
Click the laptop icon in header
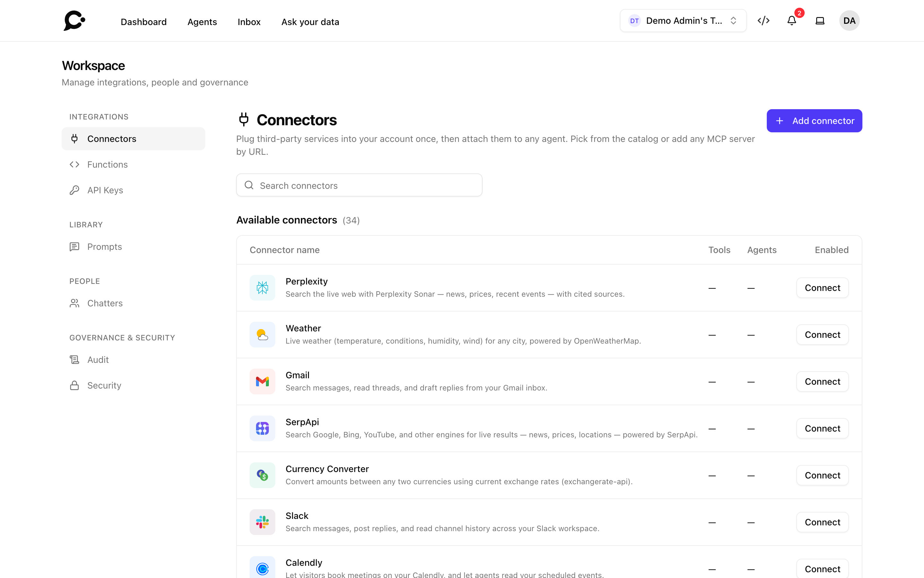(820, 21)
